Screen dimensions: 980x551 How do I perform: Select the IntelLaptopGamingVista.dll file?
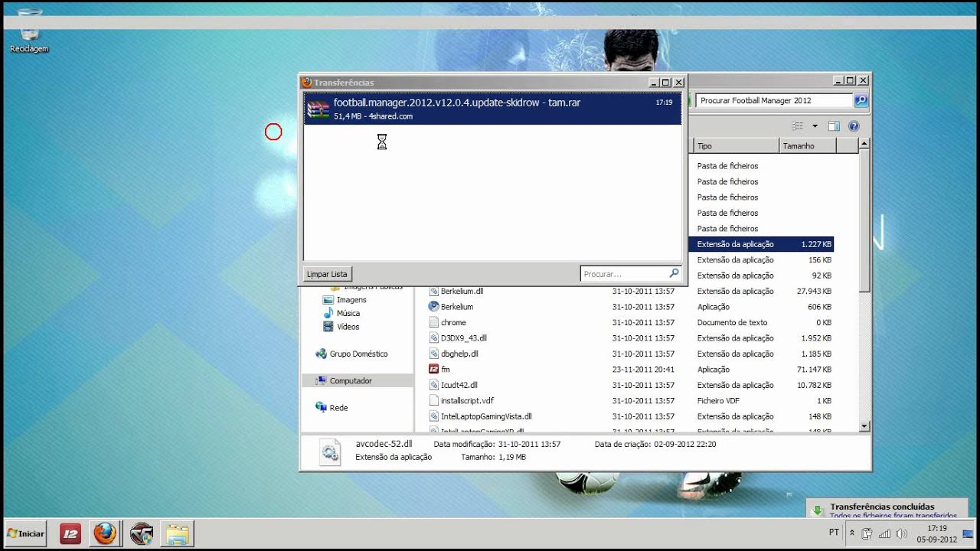tap(486, 416)
